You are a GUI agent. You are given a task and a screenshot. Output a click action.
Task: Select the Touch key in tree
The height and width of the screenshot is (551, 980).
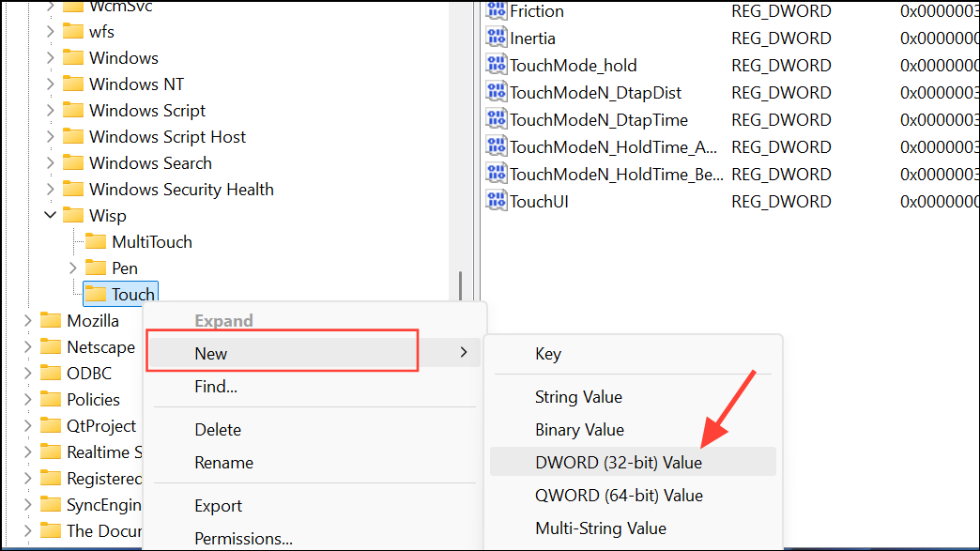[x=132, y=295]
